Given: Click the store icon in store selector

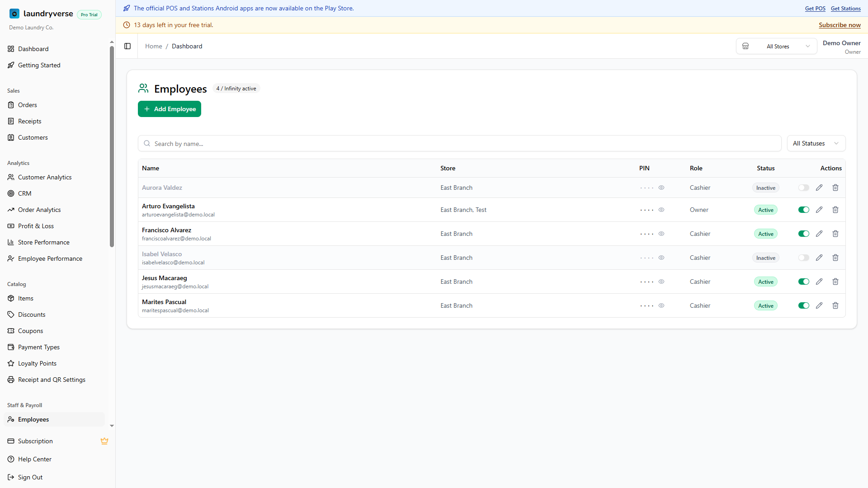Looking at the screenshot, I should tap(745, 46).
